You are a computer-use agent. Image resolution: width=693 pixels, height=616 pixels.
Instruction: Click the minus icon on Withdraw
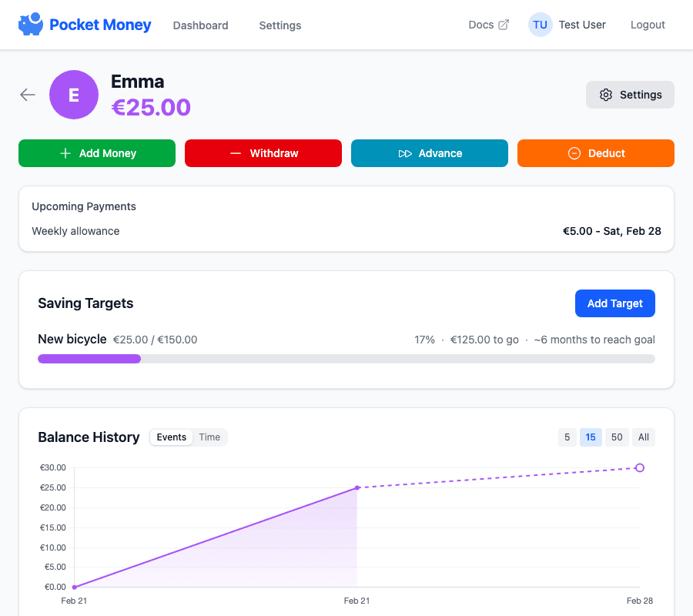pos(236,153)
